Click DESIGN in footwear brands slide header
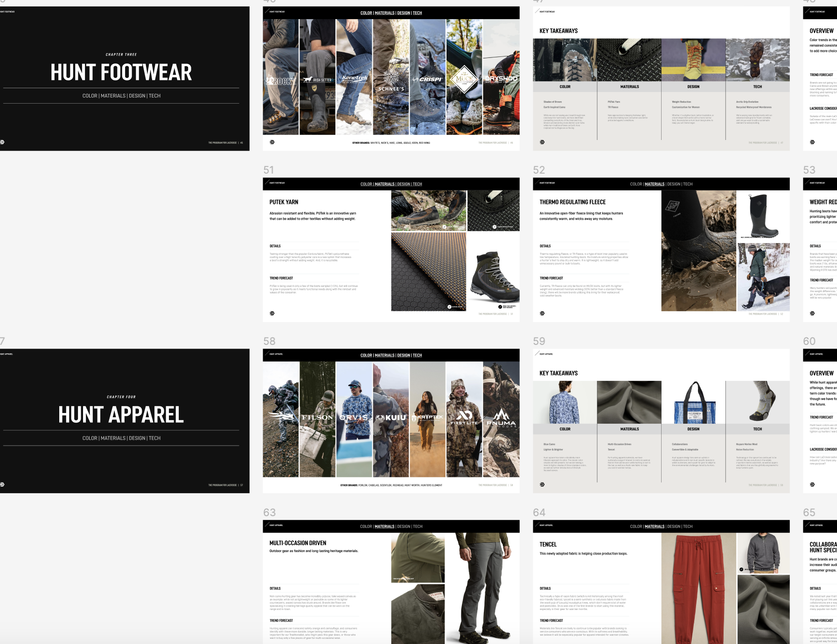Screen dimensions: 837x644 pyautogui.click(x=404, y=13)
